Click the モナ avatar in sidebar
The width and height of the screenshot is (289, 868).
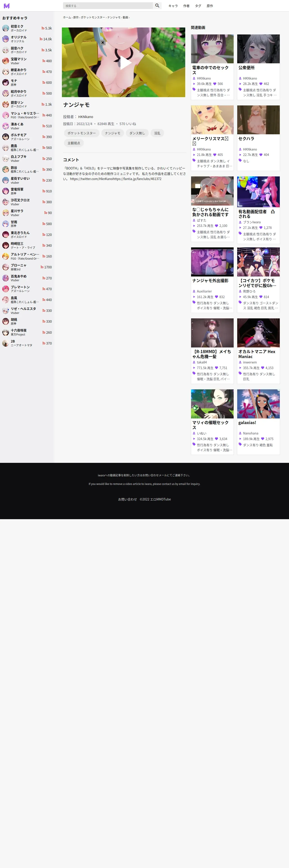(6, 82)
